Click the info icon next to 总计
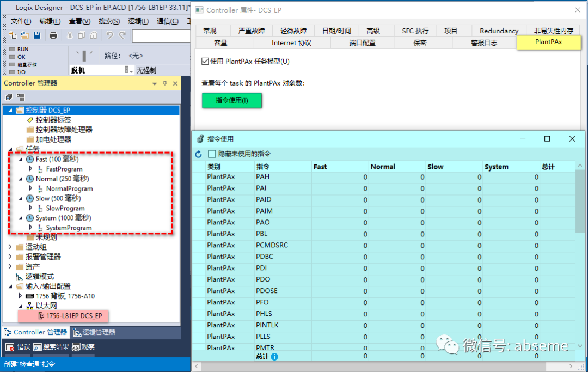The width and height of the screenshot is (588, 372). pyautogui.click(x=274, y=357)
